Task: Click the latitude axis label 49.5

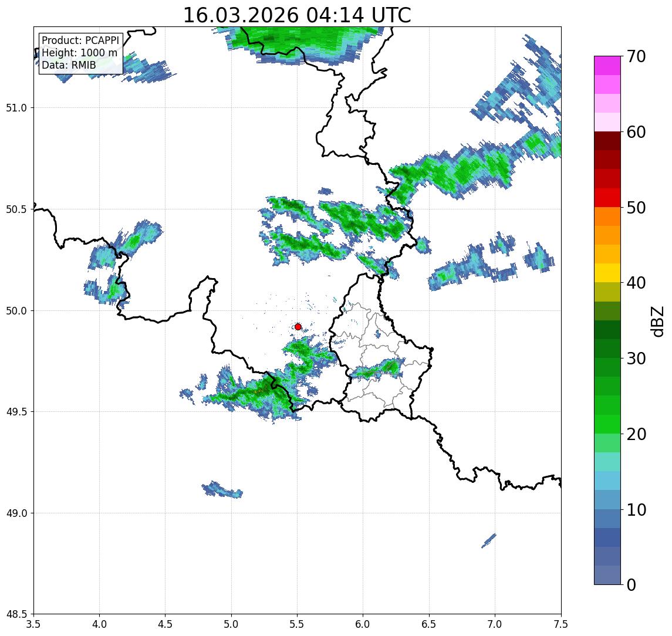Action: click(x=16, y=412)
